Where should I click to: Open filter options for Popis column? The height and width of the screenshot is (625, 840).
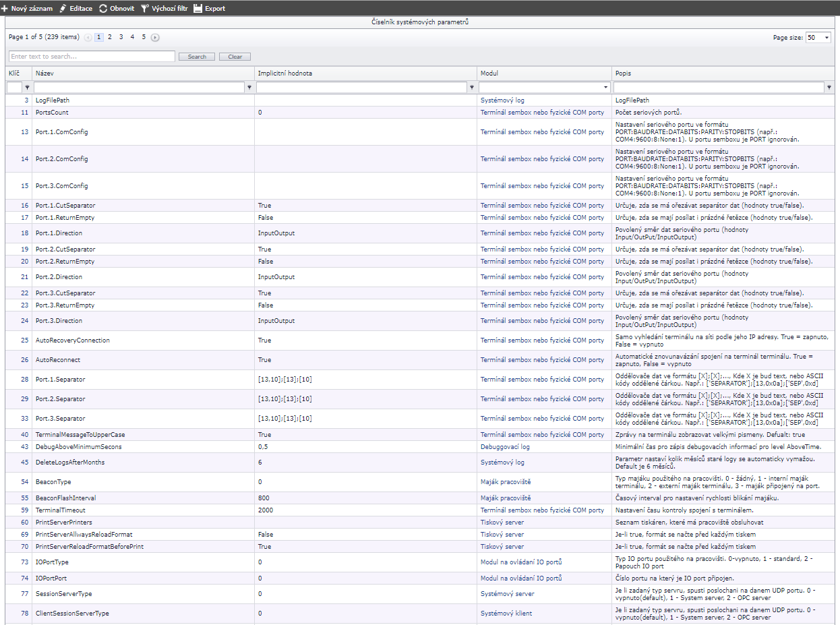829,88
